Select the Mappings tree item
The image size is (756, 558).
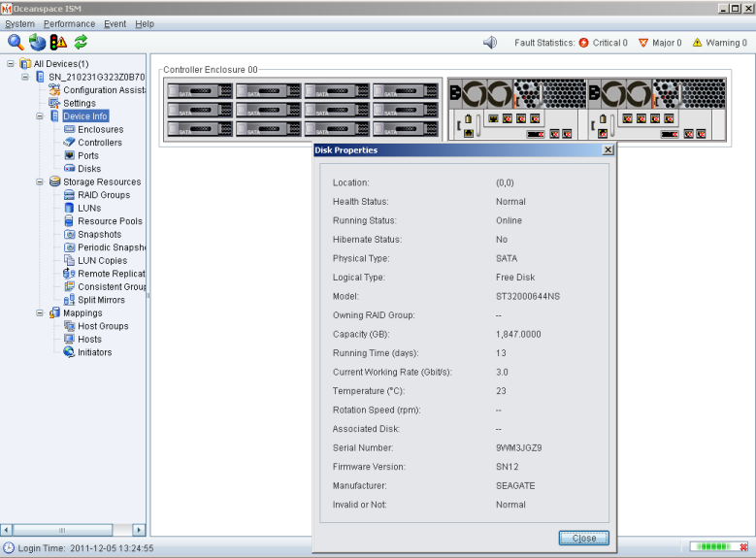click(82, 313)
